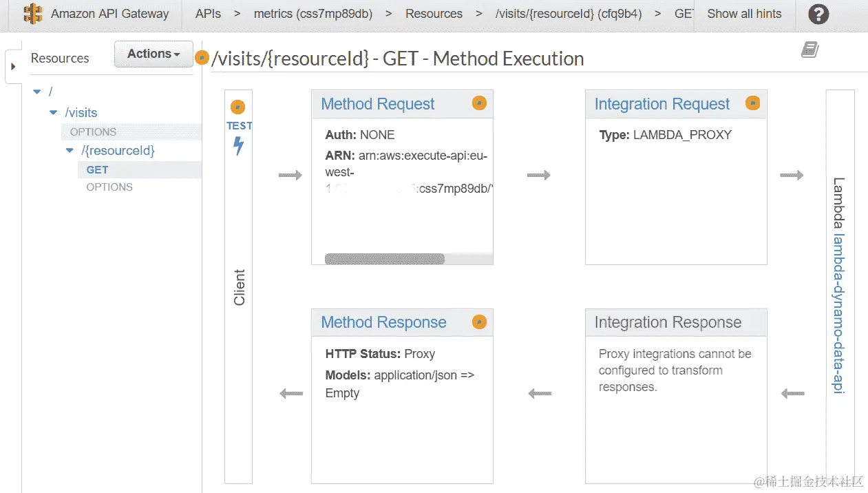868x493 pixels.
Task: Click the Method Response hint dot
Action: click(479, 322)
